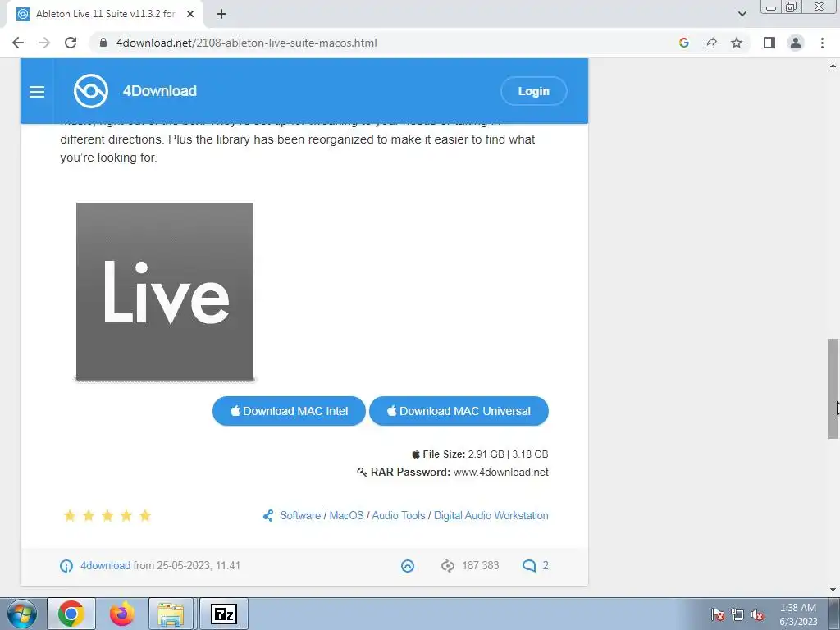
Task: Open the 4download author link
Action: pos(105,565)
